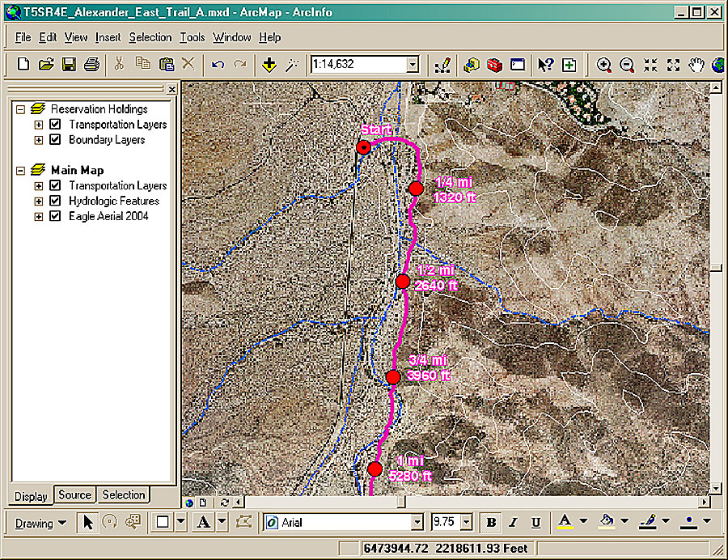Click the map's vertical scrollbar down arrow

[716, 489]
